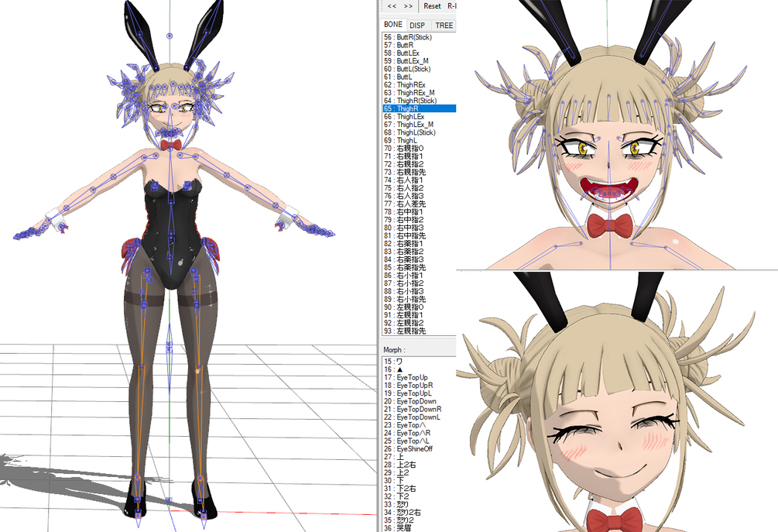Select bone '90 : 左親指0'
Screen dimensions: 778x532
[420, 307]
